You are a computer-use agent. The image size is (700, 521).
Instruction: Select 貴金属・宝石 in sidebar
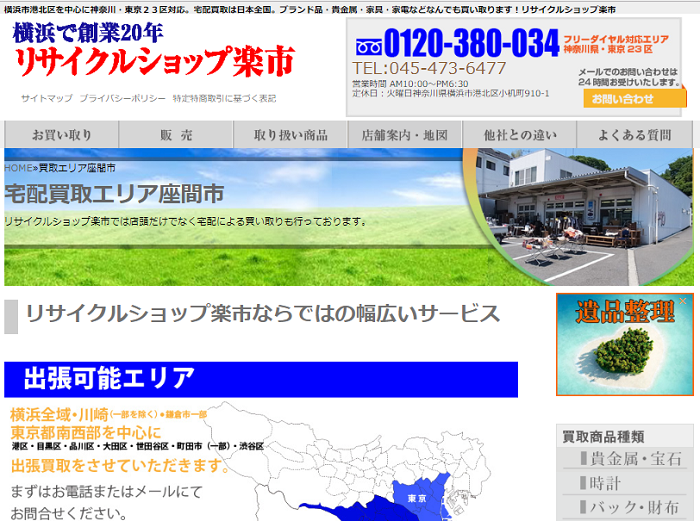[x=631, y=458]
